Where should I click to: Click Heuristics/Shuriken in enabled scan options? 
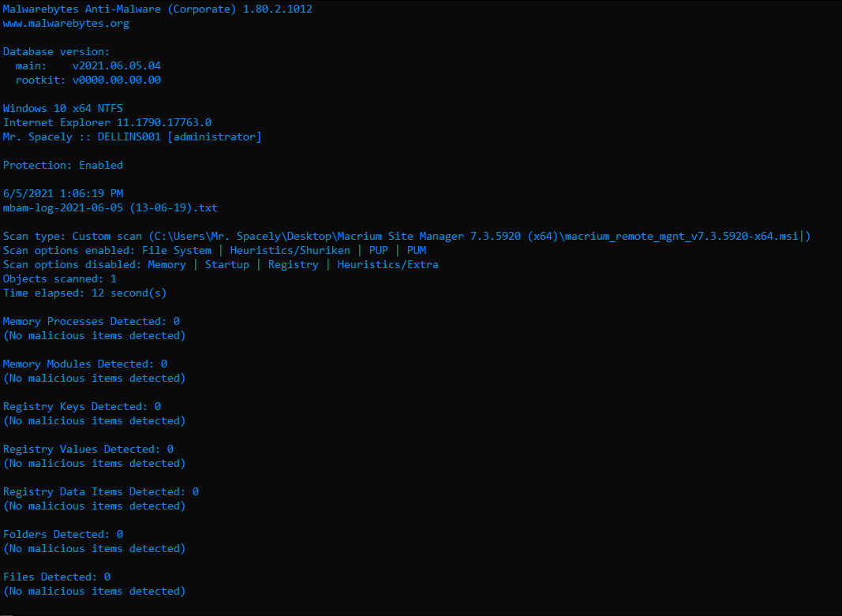tap(290, 251)
